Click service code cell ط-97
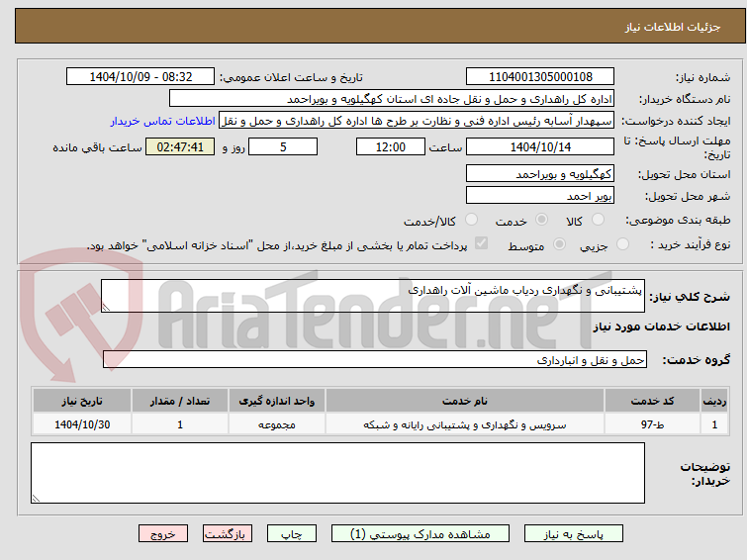 (x=652, y=424)
